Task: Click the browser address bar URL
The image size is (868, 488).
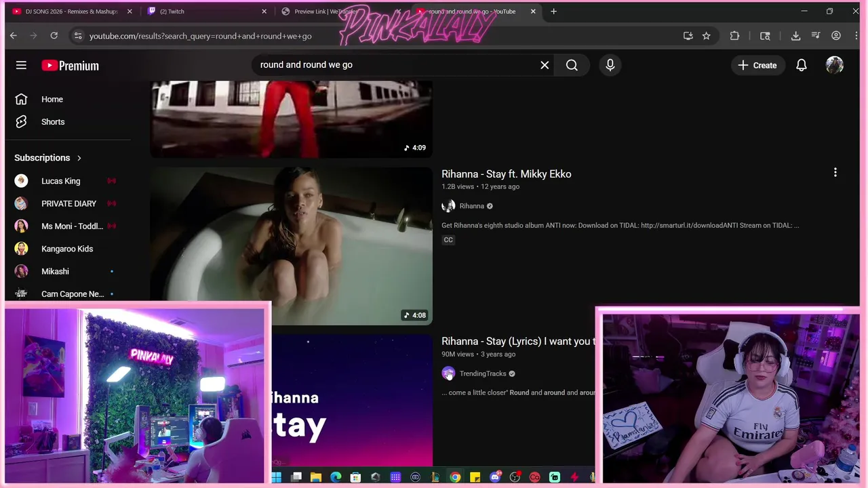Action: point(200,36)
